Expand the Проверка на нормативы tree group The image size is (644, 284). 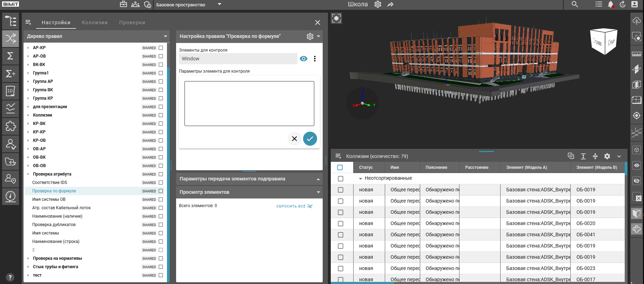point(28,258)
